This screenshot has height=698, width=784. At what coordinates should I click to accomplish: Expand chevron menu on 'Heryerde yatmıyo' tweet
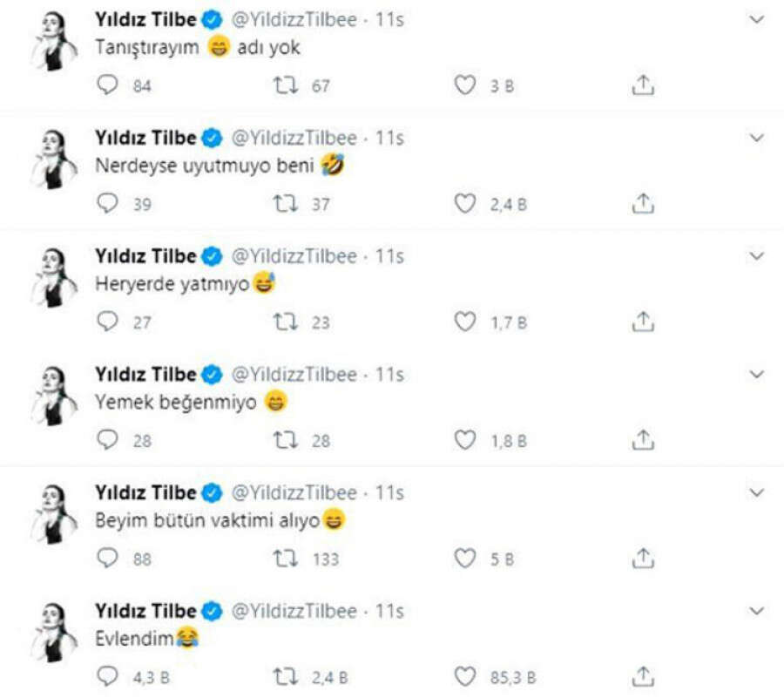tap(756, 256)
